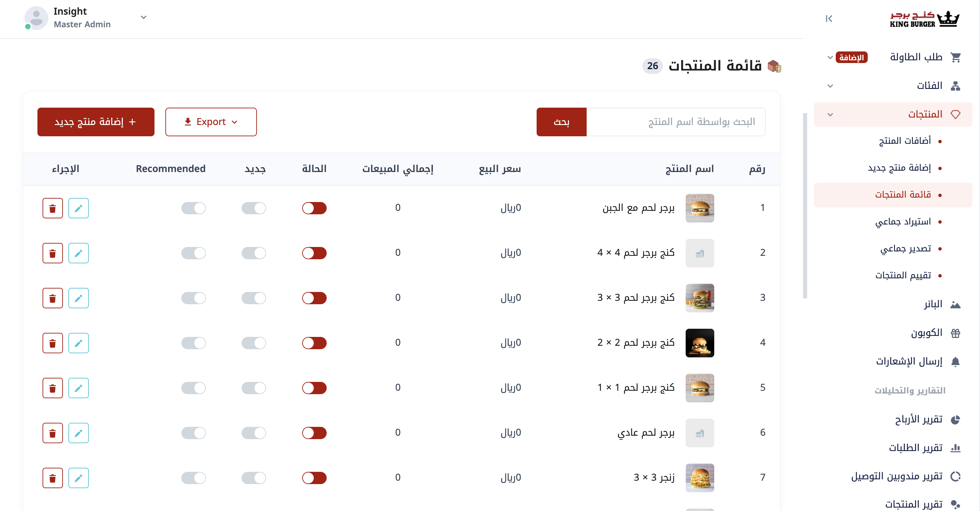Click the sidebar collapse arrow icon
The image size is (980, 511).
coord(829,18)
